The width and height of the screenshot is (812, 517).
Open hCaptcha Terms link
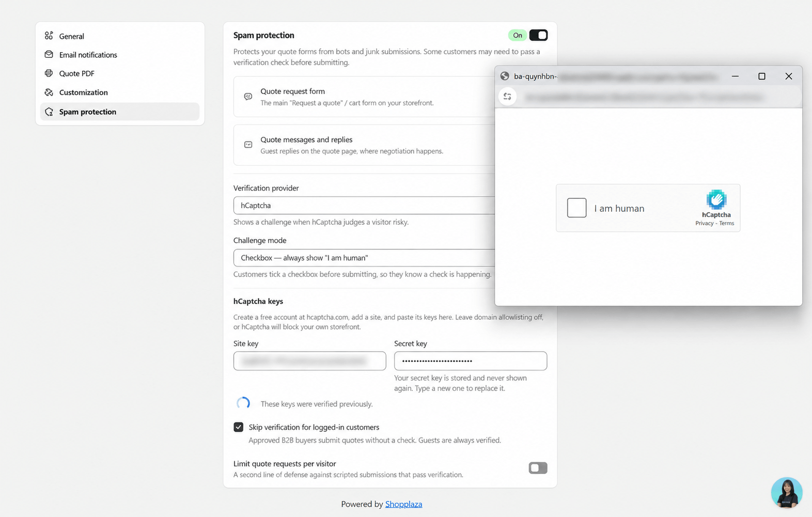coord(726,223)
